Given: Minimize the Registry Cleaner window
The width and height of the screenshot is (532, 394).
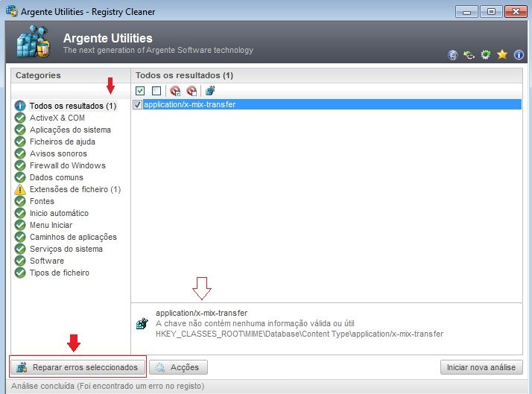Looking at the screenshot, I should [x=466, y=12].
